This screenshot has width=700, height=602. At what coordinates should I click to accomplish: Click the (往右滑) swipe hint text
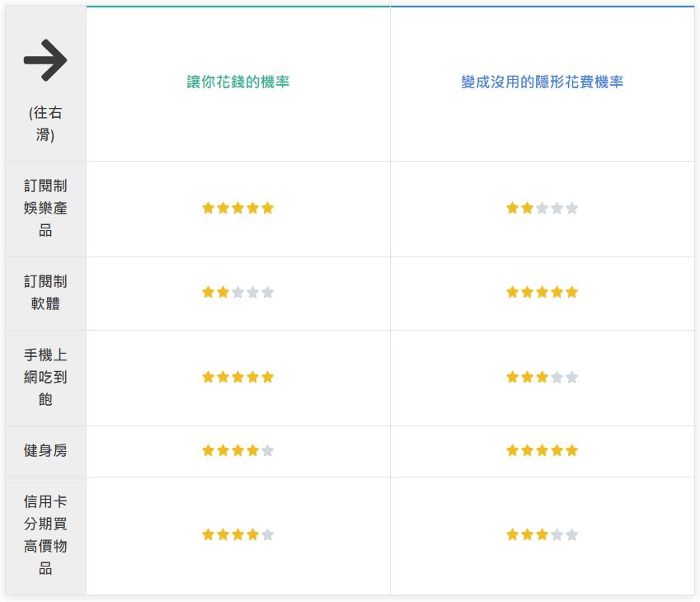45,123
